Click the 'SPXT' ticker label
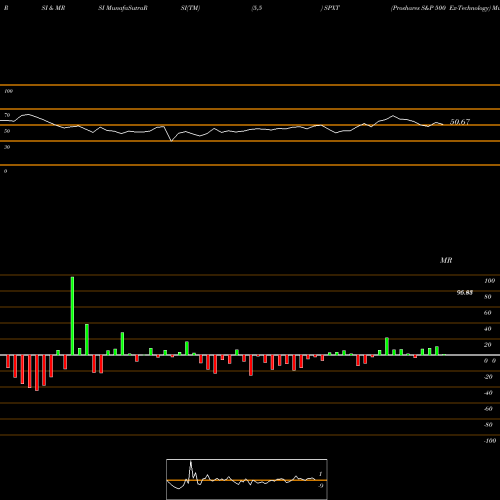Image resolution: width=500 pixels, height=500 pixels. tap(332, 8)
